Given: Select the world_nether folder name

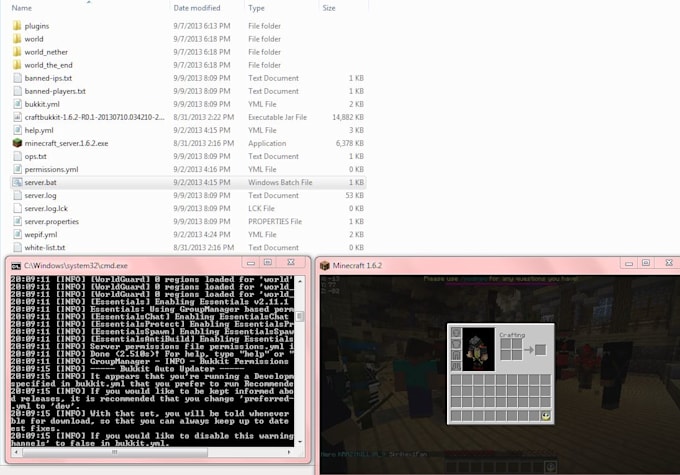Looking at the screenshot, I should coord(46,52).
